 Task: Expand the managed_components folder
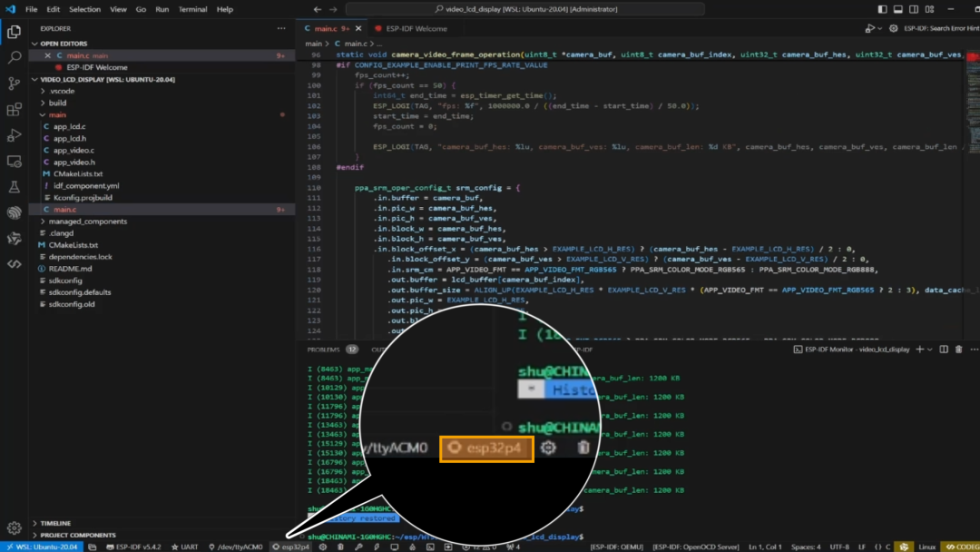(87, 222)
